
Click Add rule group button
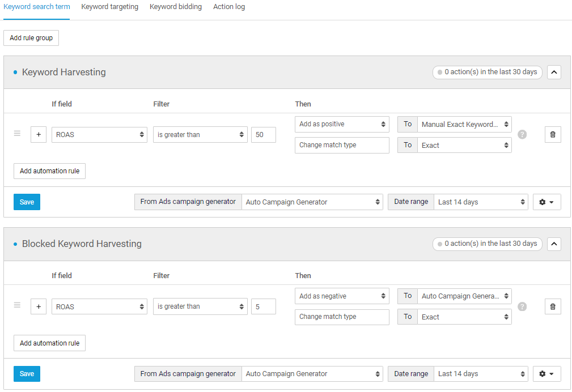click(x=31, y=38)
